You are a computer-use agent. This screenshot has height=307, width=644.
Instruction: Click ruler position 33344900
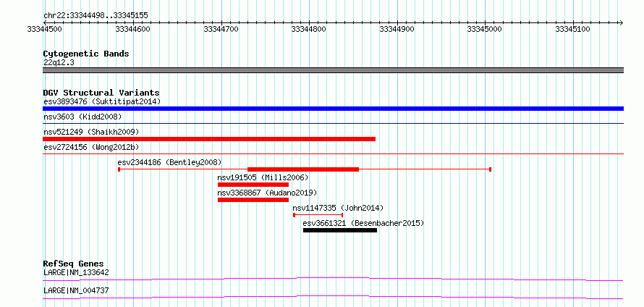pyautogui.click(x=397, y=29)
